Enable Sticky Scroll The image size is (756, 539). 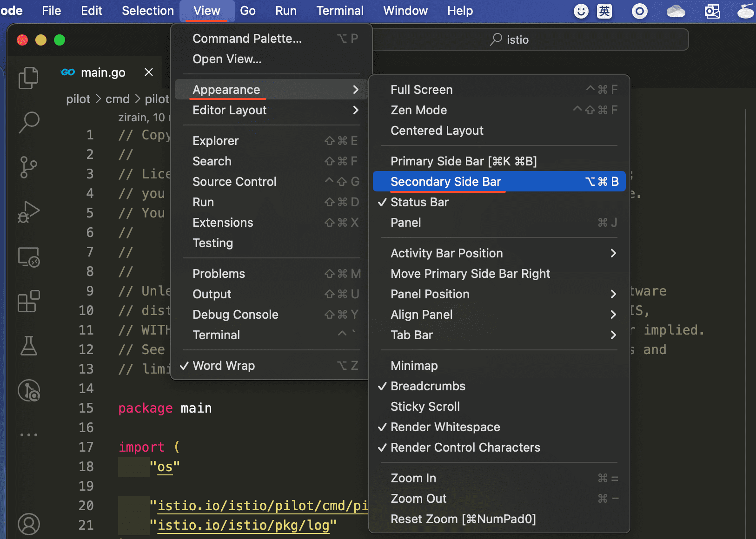[499, 407]
